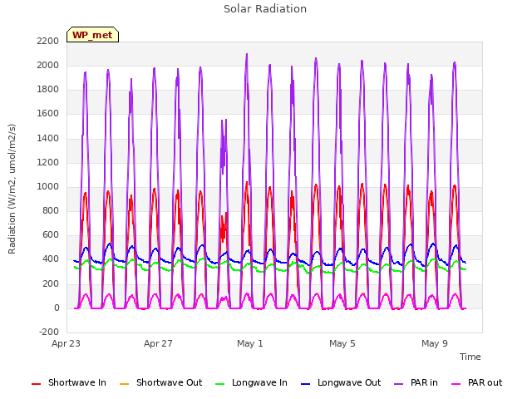The width and height of the screenshot is (532, 399).
Task: Click the May 5 x-axis tick label
Action: tap(342, 343)
